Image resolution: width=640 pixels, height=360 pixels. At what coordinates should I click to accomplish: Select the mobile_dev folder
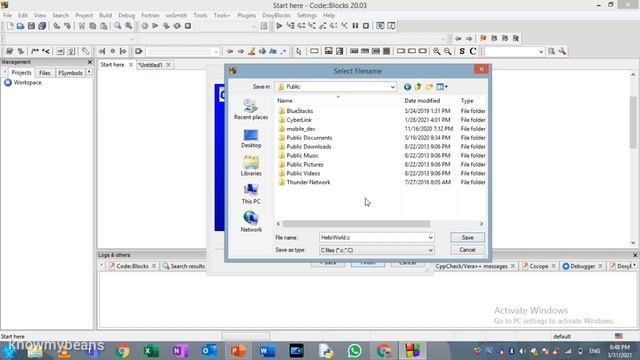coord(301,129)
